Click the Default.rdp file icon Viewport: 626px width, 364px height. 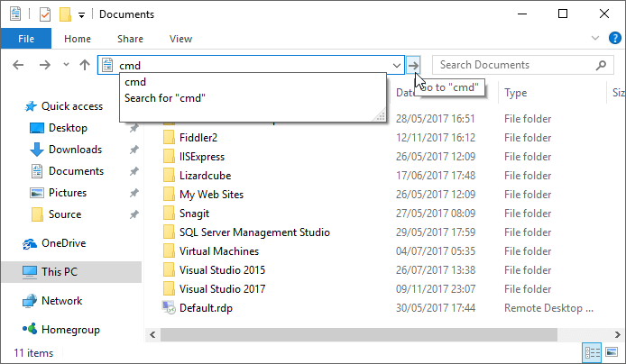click(x=169, y=308)
